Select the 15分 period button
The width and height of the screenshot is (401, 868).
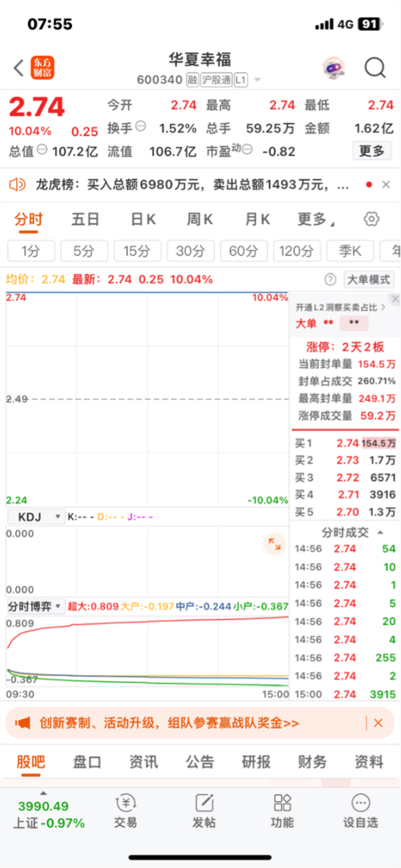pos(137,251)
